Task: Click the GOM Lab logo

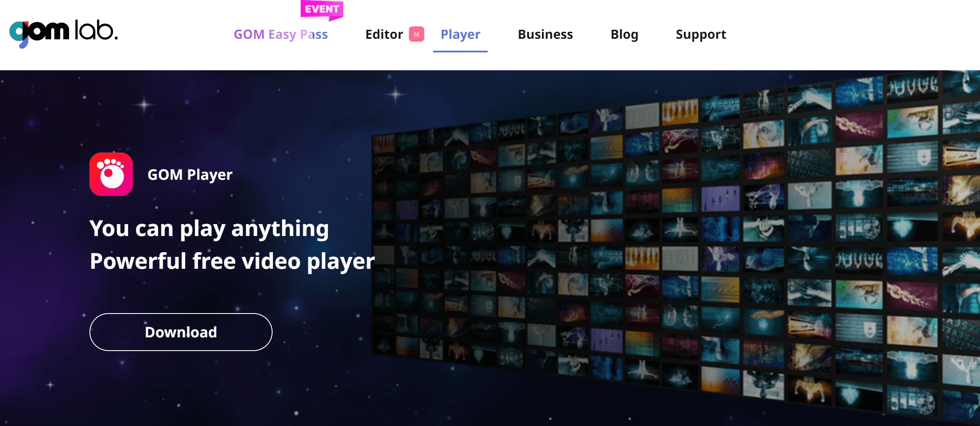Action: coord(63,33)
